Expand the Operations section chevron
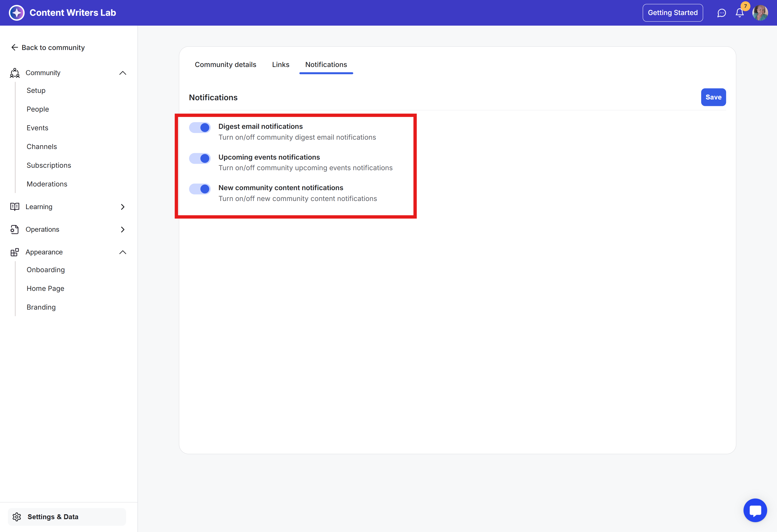The width and height of the screenshot is (777, 532). click(x=123, y=229)
